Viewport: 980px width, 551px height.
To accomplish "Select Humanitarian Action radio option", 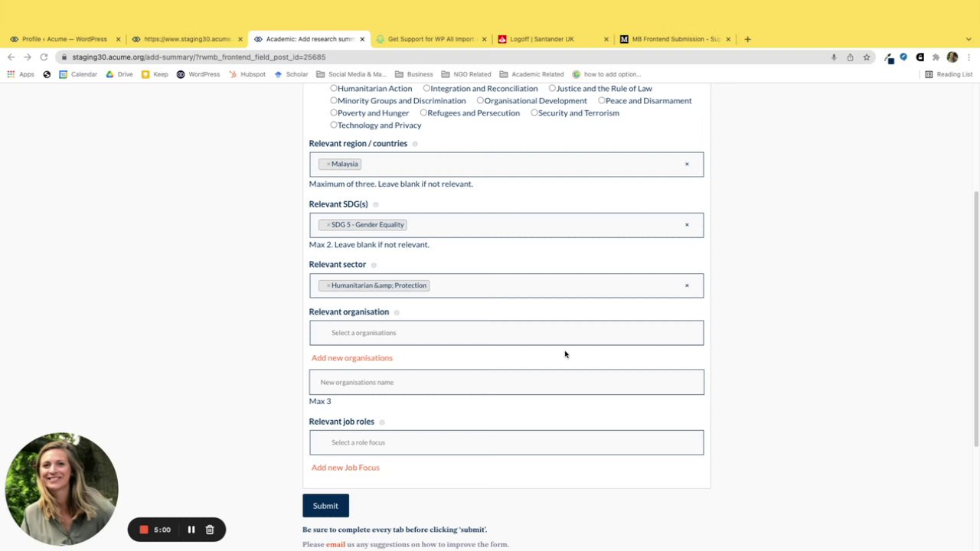I will (334, 89).
